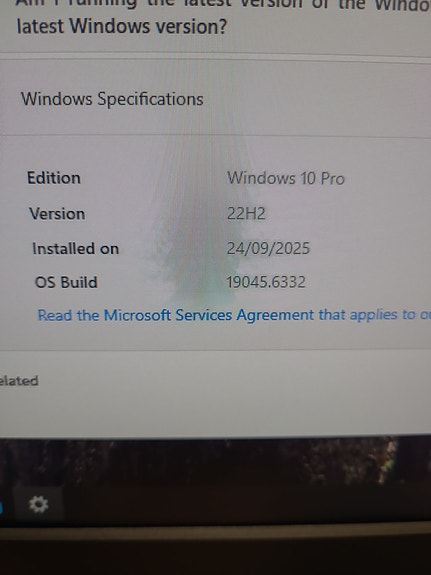
Task: Click the Edition label
Action: click(x=54, y=178)
